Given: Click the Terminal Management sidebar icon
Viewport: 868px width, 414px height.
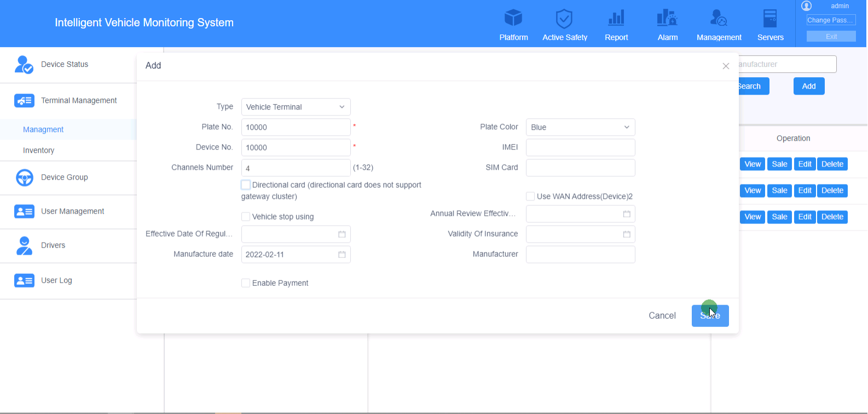Looking at the screenshot, I should point(24,101).
